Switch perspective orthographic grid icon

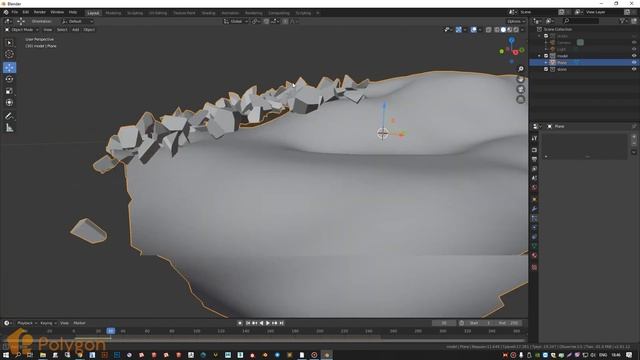click(521, 100)
